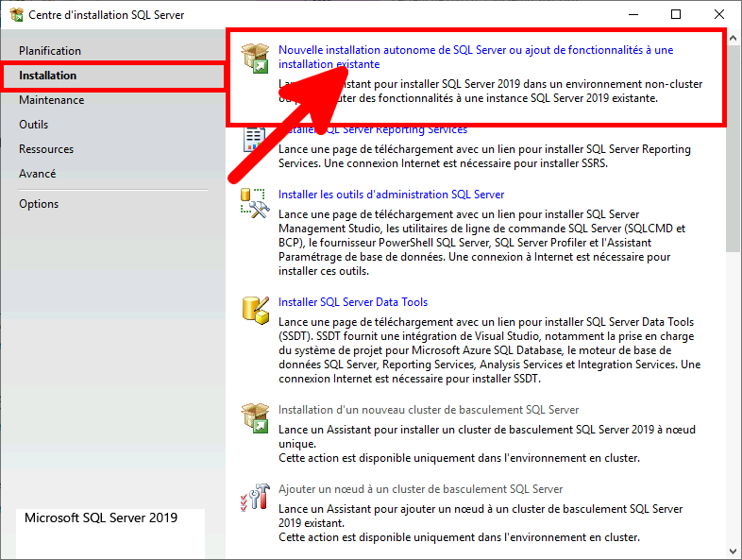Viewport: 742px width, 560px height.
Task: Minimize the Centre d'installation window
Action: [633, 15]
